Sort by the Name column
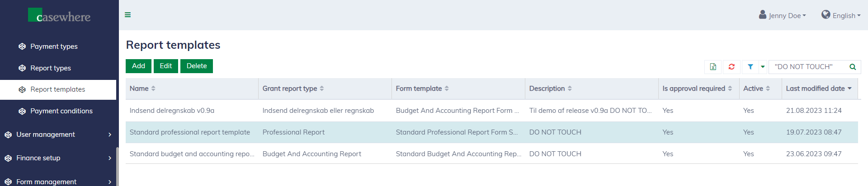868x186 pixels. coord(153,88)
